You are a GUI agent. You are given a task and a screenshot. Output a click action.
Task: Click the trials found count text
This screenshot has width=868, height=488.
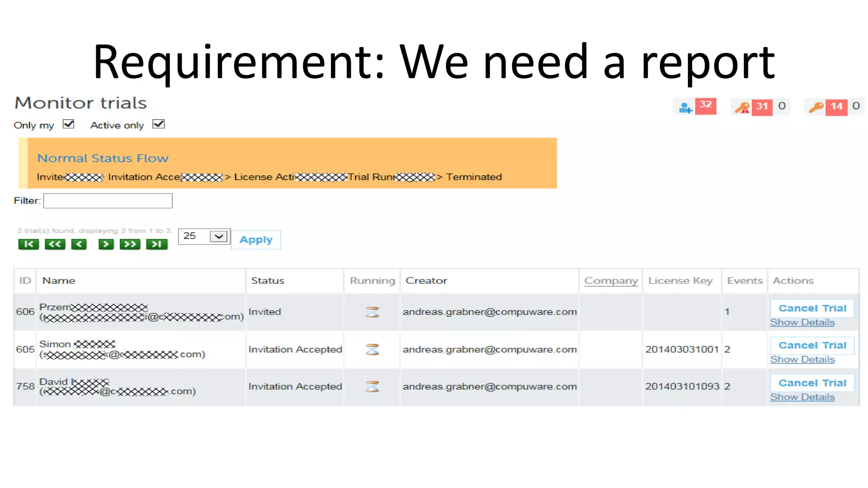(x=95, y=231)
